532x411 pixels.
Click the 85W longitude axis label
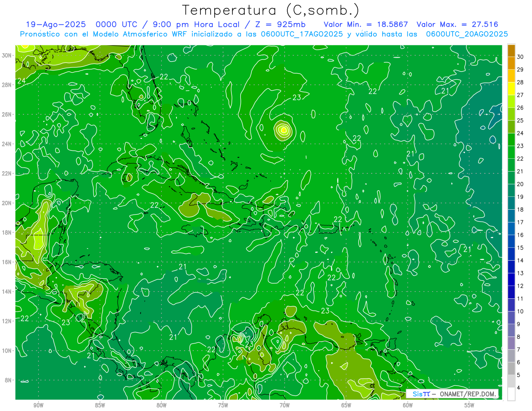100,405
